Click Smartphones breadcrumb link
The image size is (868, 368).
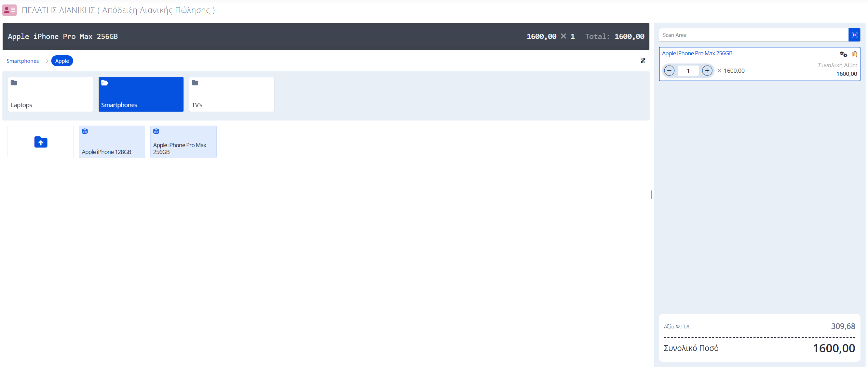pos(23,61)
